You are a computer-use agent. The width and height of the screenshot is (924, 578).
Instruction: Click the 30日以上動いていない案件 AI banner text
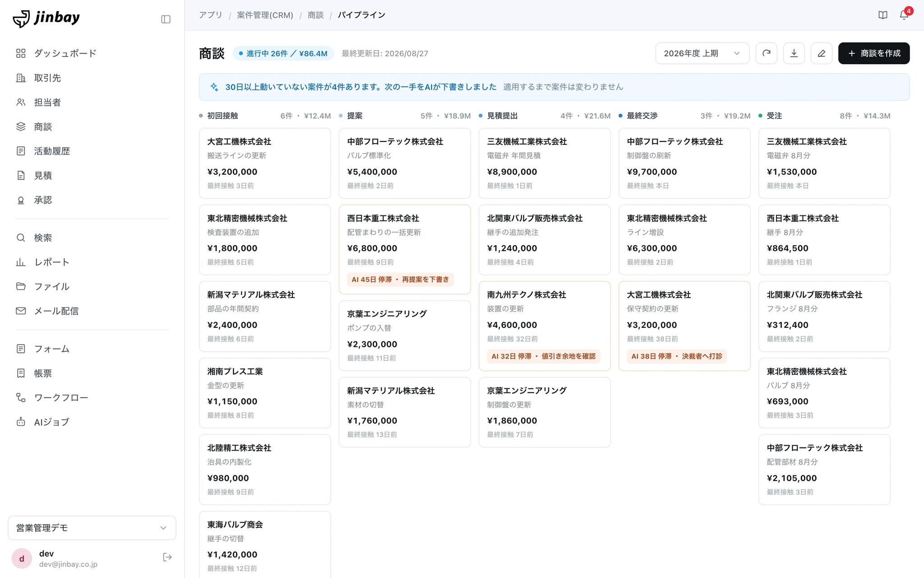point(360,87)
